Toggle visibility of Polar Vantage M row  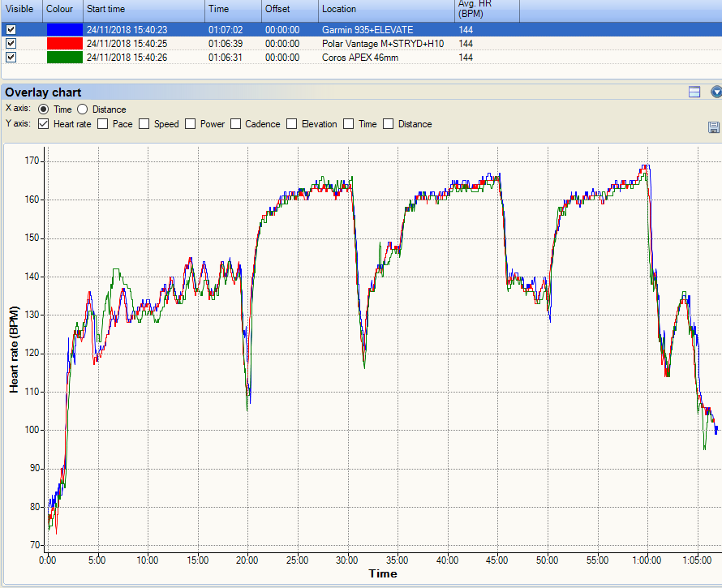point(11,43)
